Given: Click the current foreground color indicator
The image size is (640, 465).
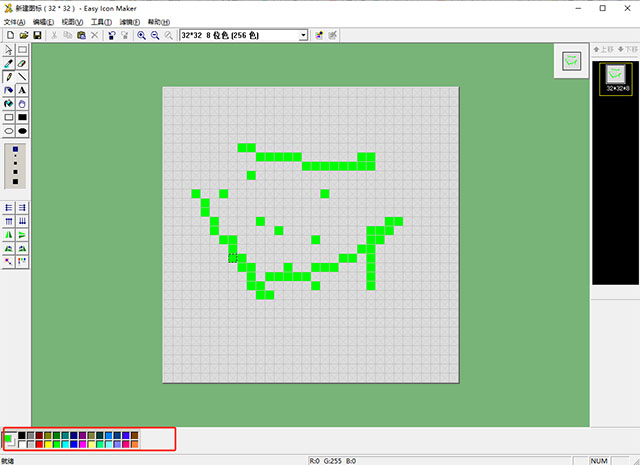Looking at the screenshot, I should pyautogui.click(x=8, y=438).
